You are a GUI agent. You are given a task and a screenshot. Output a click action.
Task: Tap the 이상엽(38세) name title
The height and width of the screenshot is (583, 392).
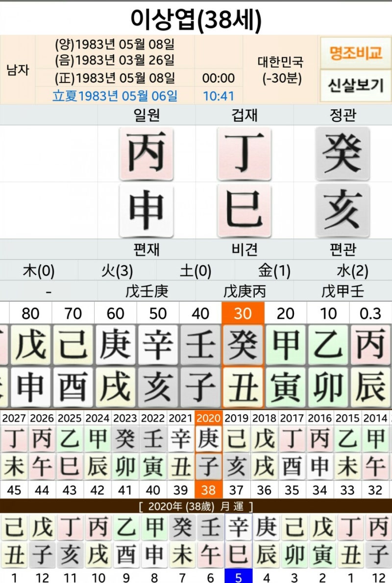tap(196, 19)
